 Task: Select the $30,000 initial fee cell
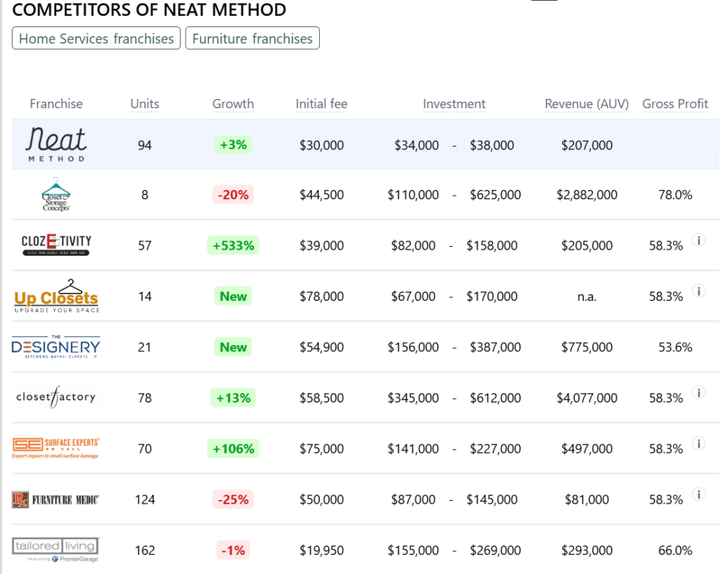click(x=321, y=145)
